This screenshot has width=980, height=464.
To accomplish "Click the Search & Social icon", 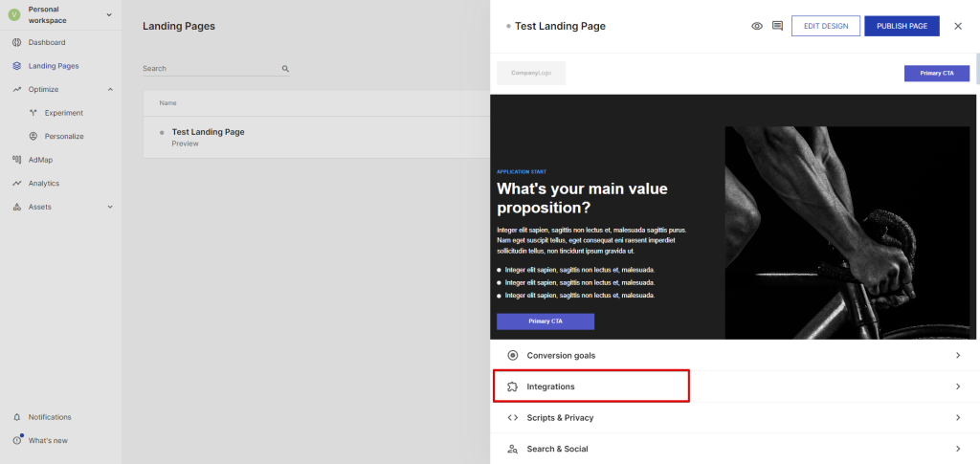I will [x=512, y=449].
